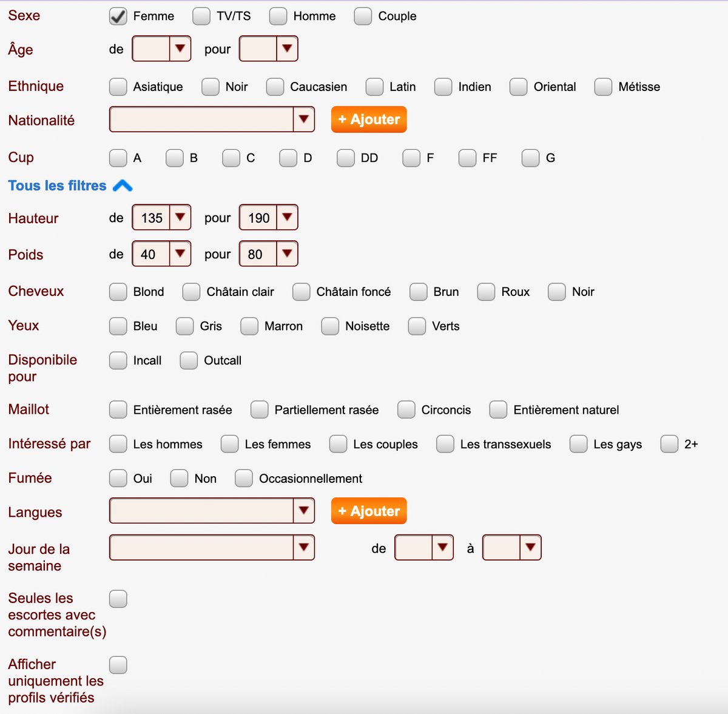Open the 'à' time dropdown
This screenshot has height=714, width=728.
tap(511, 547)
